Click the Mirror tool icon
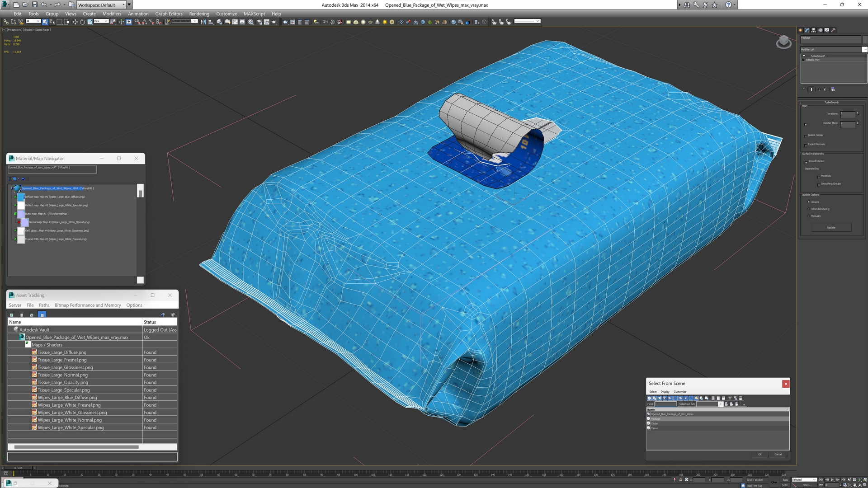Viewport: 868px width, 488px height. pos(203,22)
